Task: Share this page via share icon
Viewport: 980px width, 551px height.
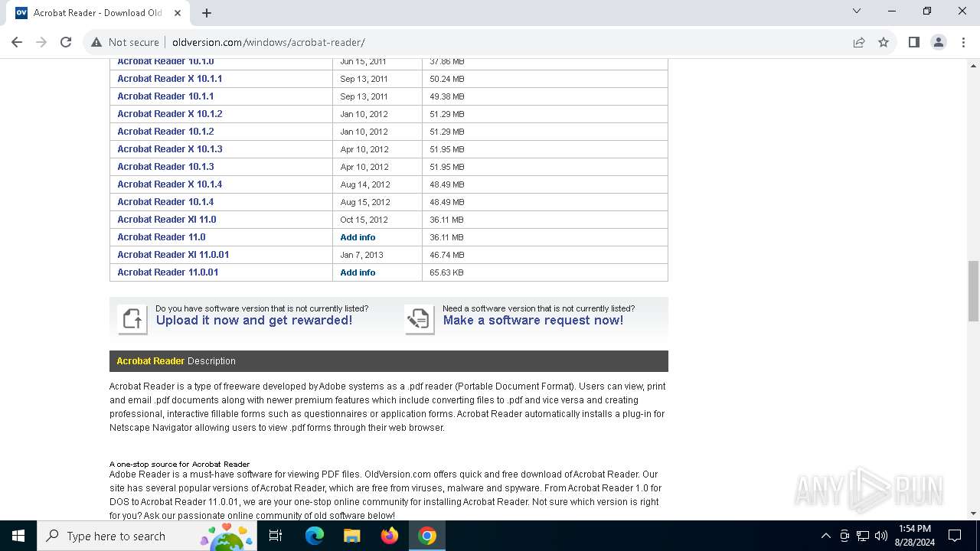Action: pyautogui.click(x=859, y=42)
